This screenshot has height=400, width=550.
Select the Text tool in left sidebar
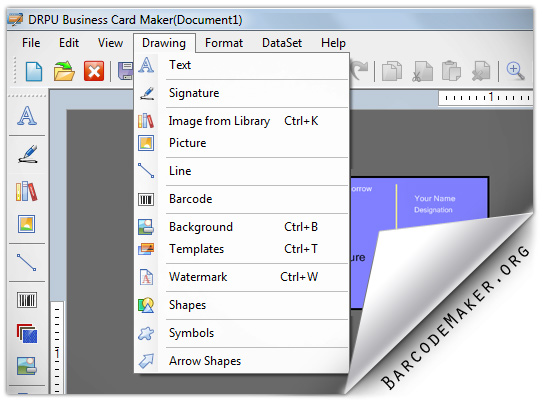pos(27,116)
